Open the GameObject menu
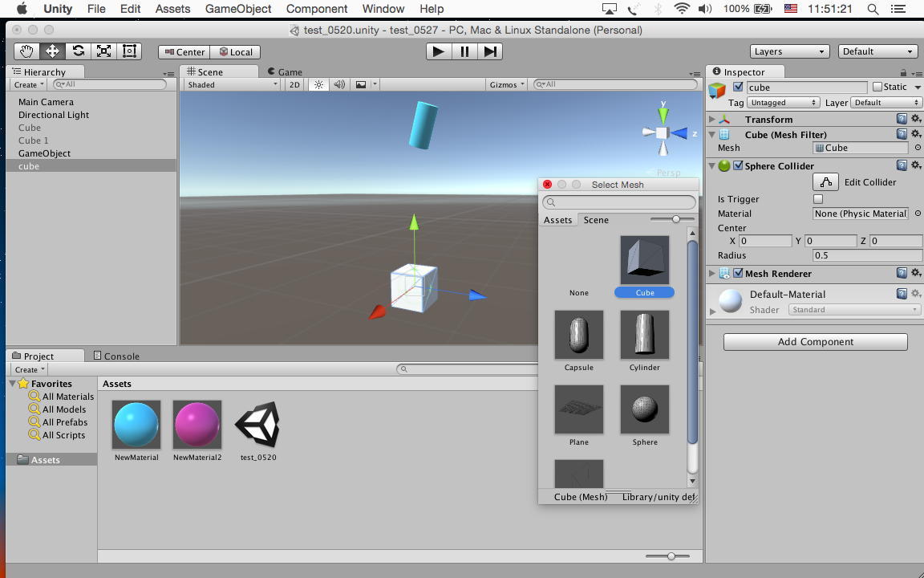The image size is (924, 578). coord(238,9)
